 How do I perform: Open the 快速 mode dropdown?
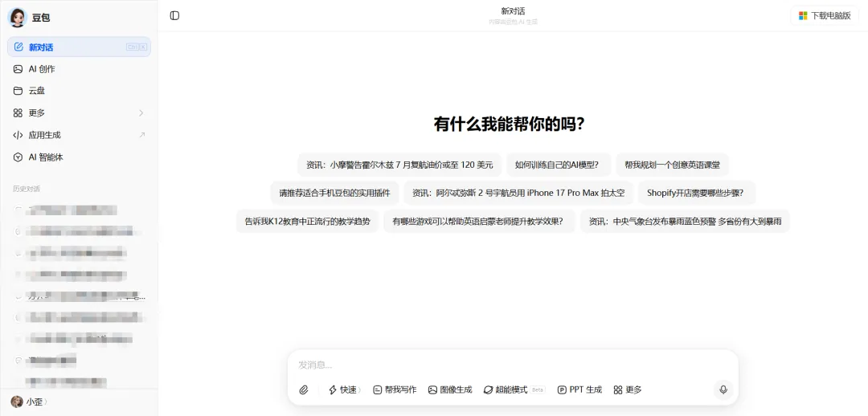345,390
